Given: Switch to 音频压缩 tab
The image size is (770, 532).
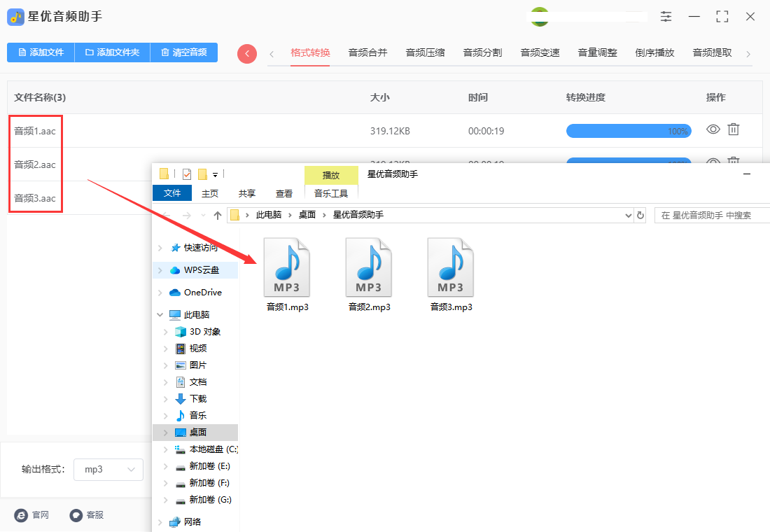Looking at the screenshot, I should point(426,53).
